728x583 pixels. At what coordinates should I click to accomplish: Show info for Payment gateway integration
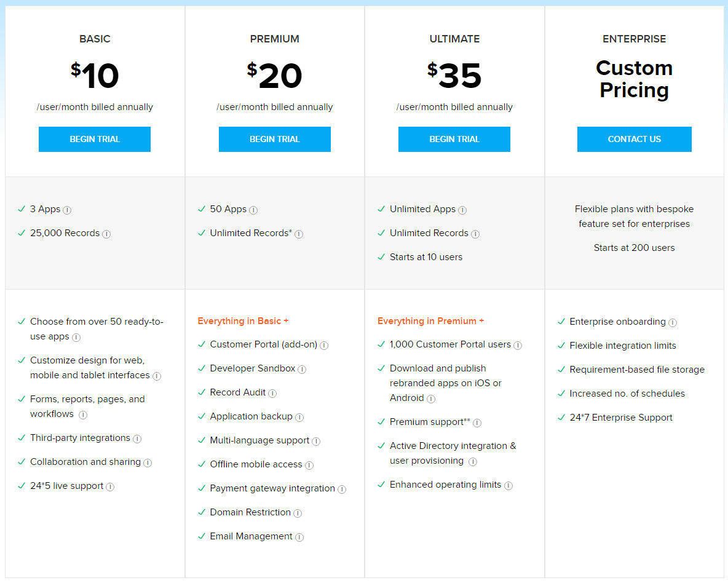click(x=342, y=489)
